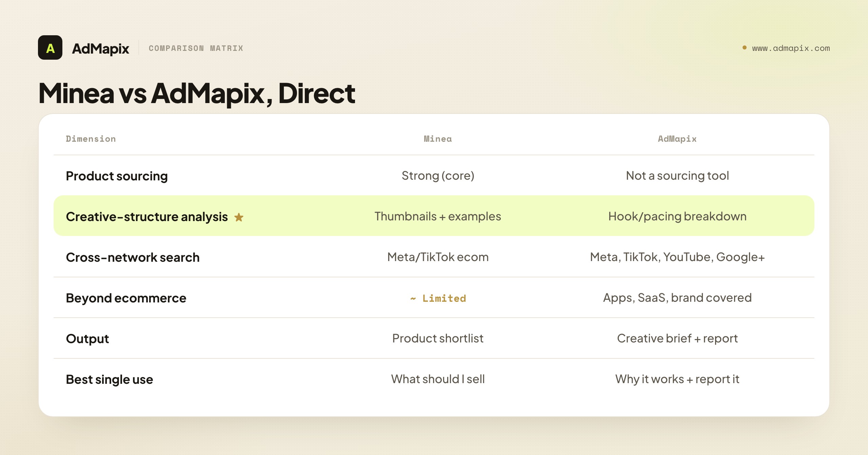The height and width of the screenshot is (455, 868).
Task: Click the 'Apps, SaaS, brand covered' cell
Action: tap(677, 298)
